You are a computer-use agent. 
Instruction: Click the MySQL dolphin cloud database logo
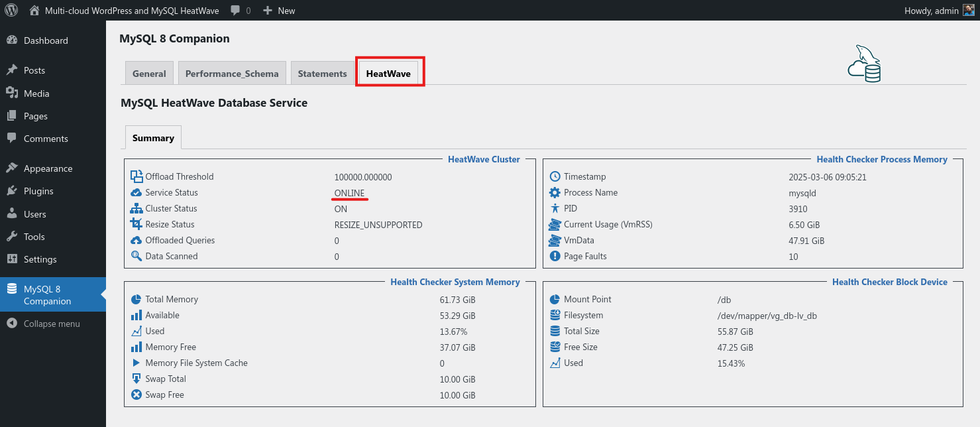[x=864, y=64]
